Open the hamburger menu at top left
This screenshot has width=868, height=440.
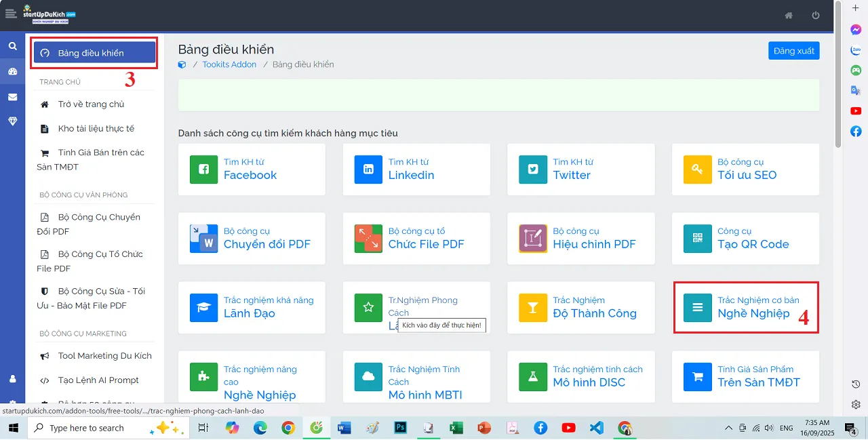[10, 13]
